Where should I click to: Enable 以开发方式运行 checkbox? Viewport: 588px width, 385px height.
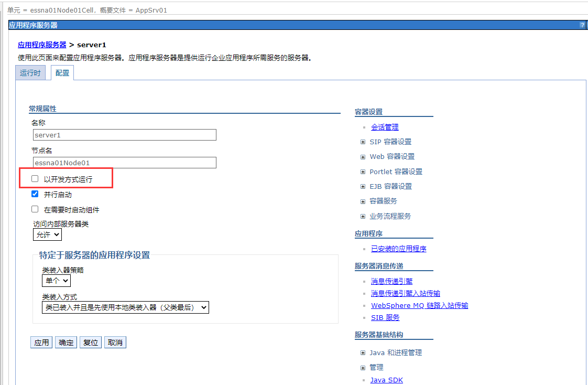[35, 179]
